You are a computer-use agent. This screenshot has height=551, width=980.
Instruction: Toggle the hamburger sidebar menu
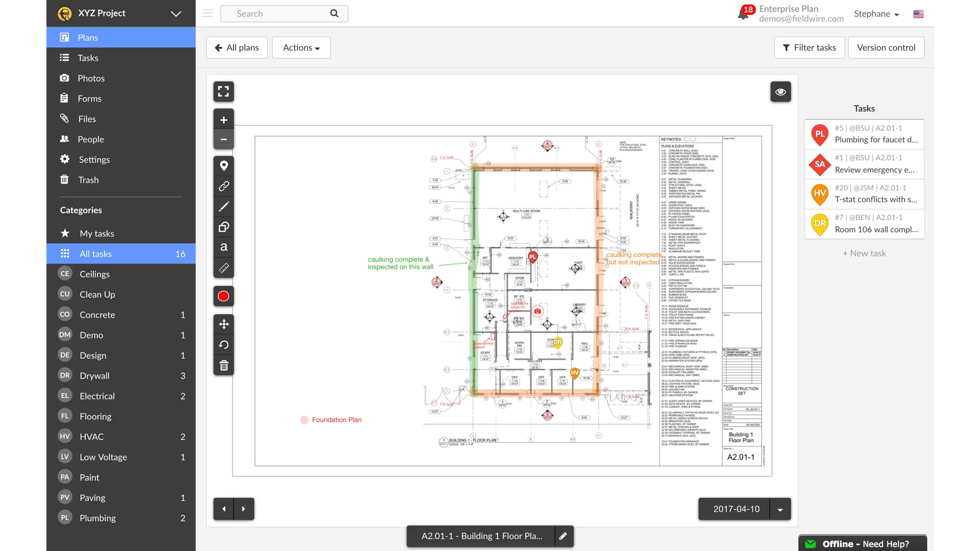coord(208,13)
